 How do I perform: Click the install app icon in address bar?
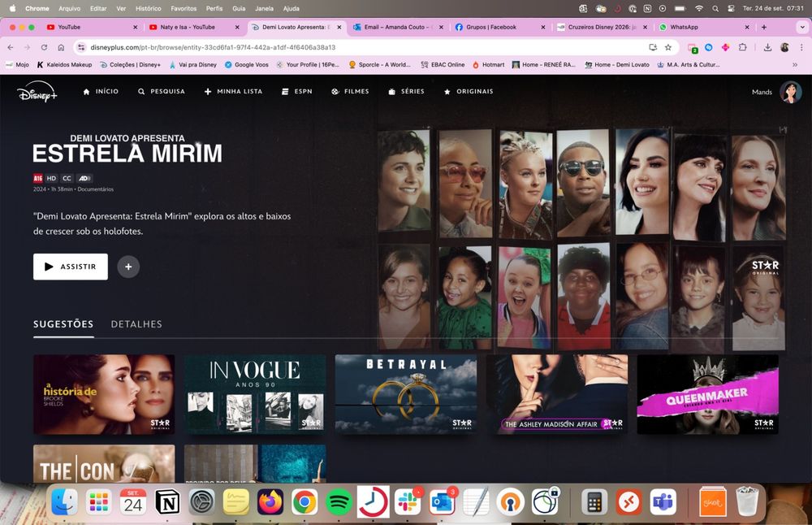[653, 47]
